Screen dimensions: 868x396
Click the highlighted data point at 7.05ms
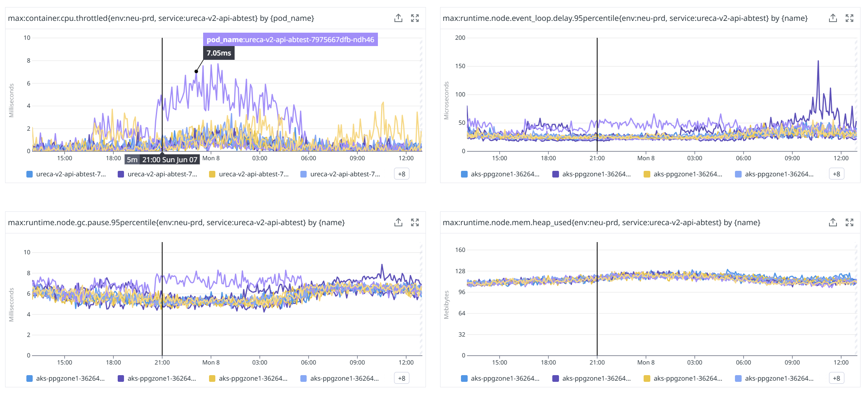coord(196,71)
